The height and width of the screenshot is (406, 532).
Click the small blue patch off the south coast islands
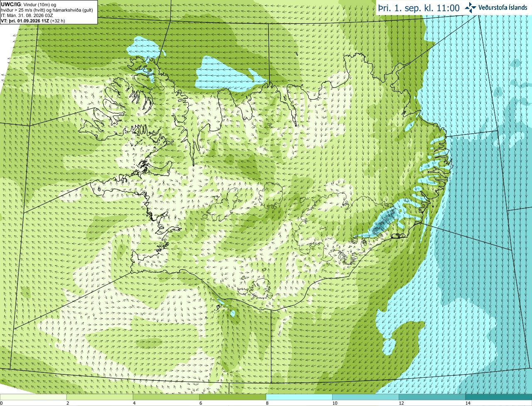pyautogui.click(x=232, y=313)
